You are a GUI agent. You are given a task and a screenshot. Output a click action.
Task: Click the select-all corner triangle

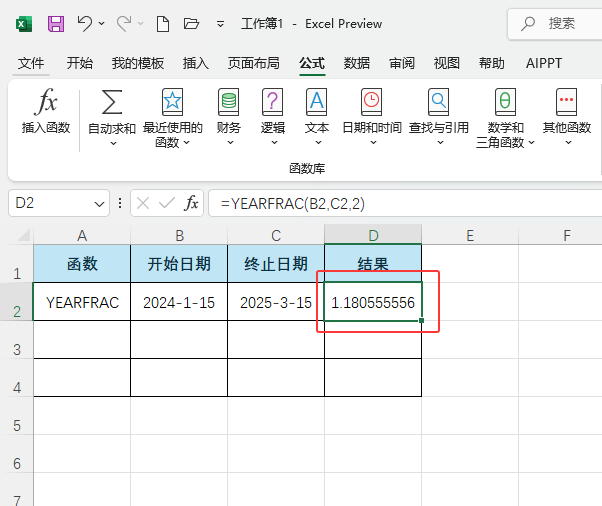(24, 235)
